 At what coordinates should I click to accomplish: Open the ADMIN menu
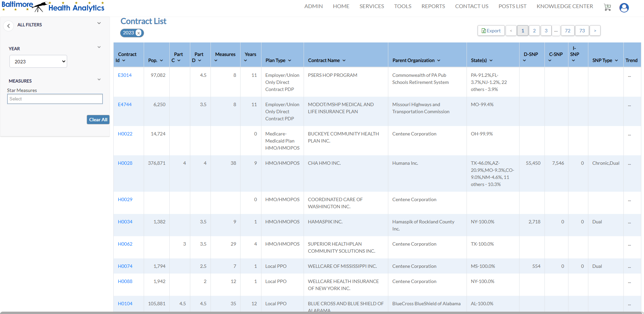coord(313,6)
